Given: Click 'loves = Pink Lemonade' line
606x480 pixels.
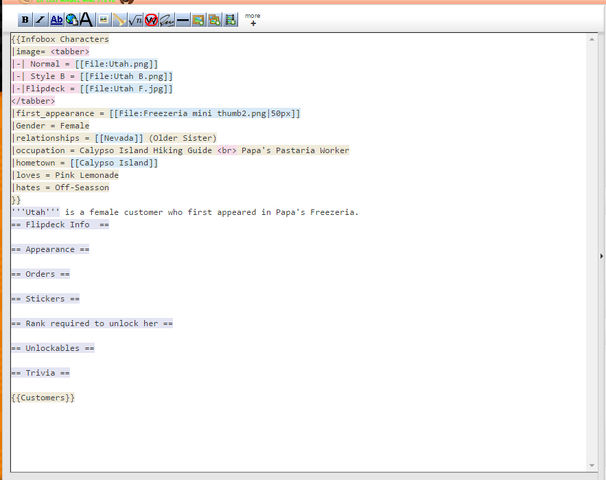Looking at the screenshot, I should pyautogui.click(x=65, y=175).
